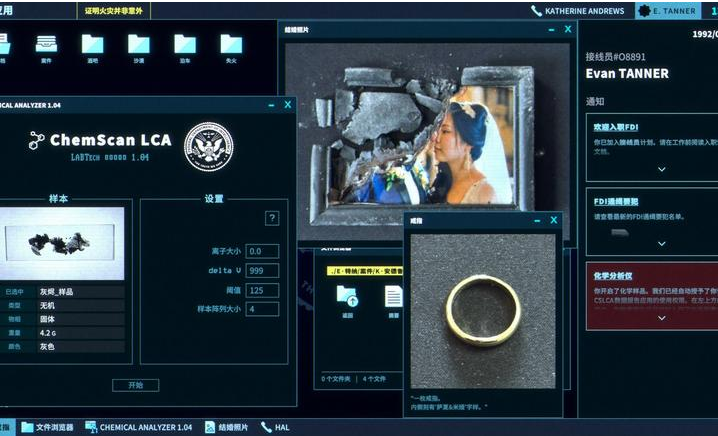Open the document file icon in file browser

click(394, 301)
